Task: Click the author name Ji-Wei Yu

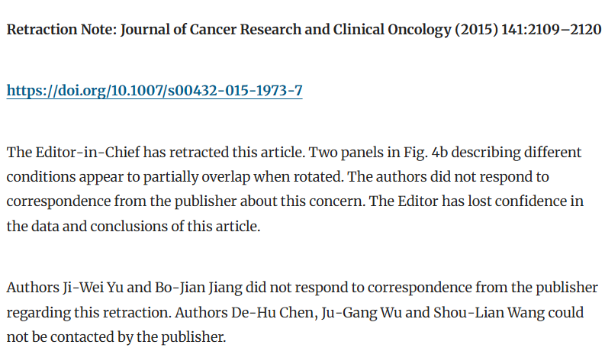Action: 93,288
